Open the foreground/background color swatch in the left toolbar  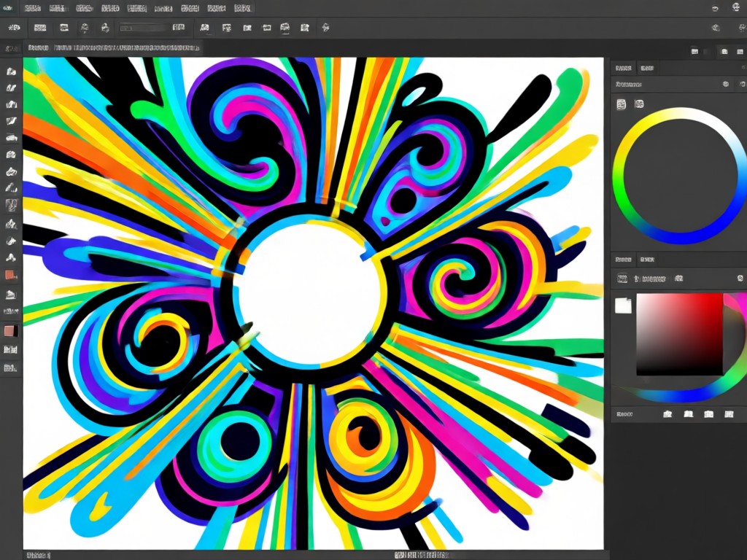[x=10, y=331]
